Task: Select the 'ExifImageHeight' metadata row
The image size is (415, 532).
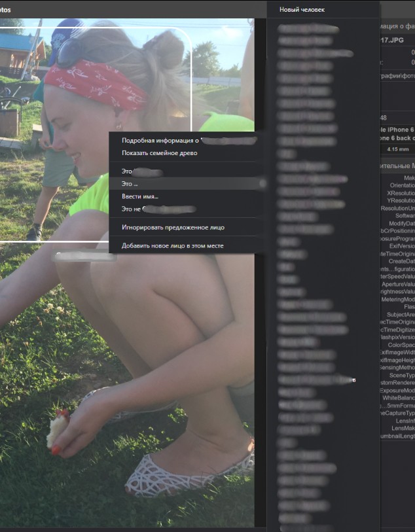Action: [397, 360]
